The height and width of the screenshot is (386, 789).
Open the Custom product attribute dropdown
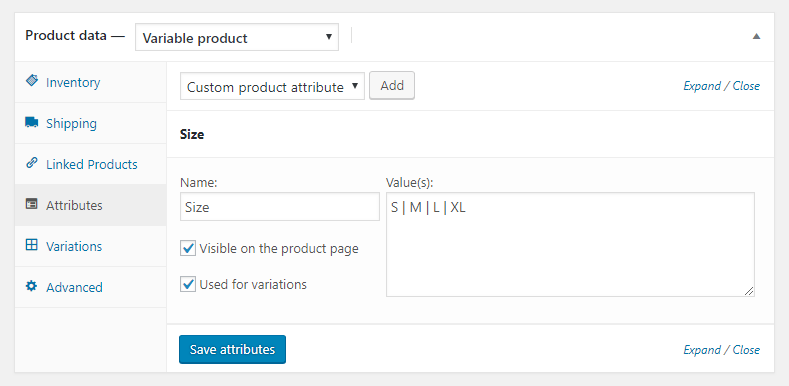coord(272,87)
